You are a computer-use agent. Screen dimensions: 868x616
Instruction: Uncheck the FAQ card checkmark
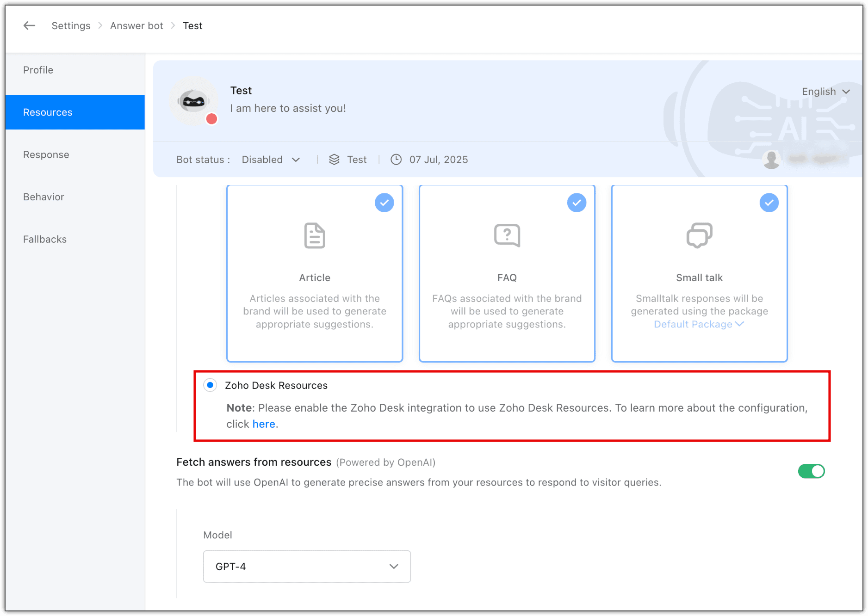pyautogui.click(x=577, y=203)
